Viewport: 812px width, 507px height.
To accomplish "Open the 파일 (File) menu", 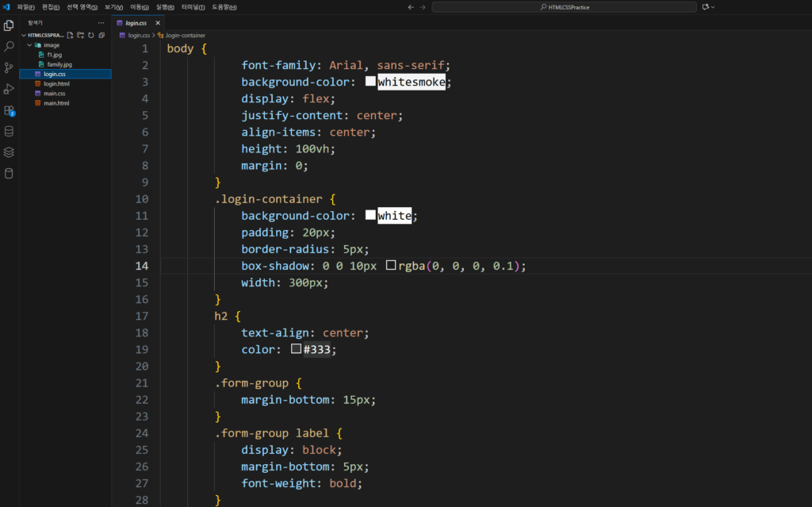I will pyautogui.click(x=25, y=7).
